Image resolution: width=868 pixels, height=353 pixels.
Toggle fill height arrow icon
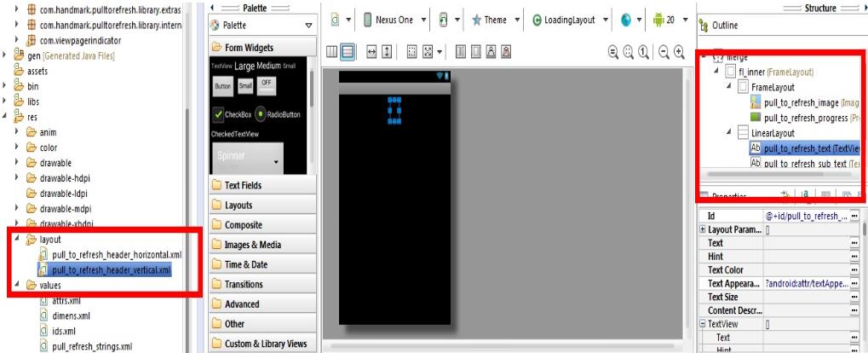pos(387,51)
